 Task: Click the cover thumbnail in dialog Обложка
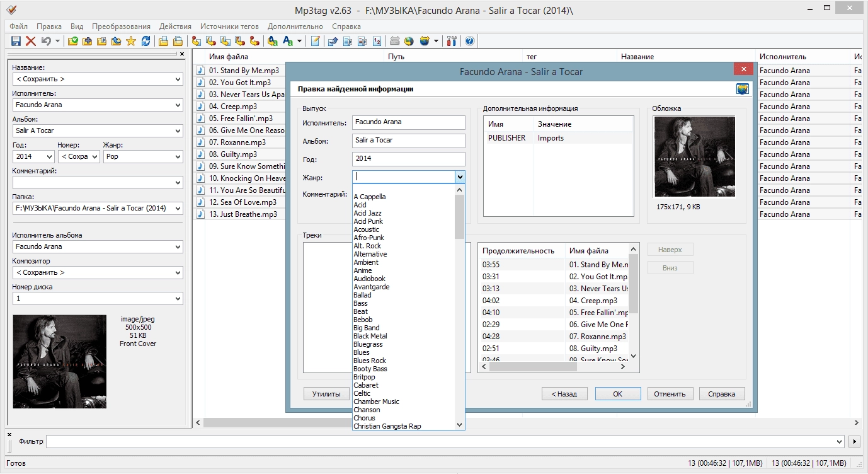694,157
